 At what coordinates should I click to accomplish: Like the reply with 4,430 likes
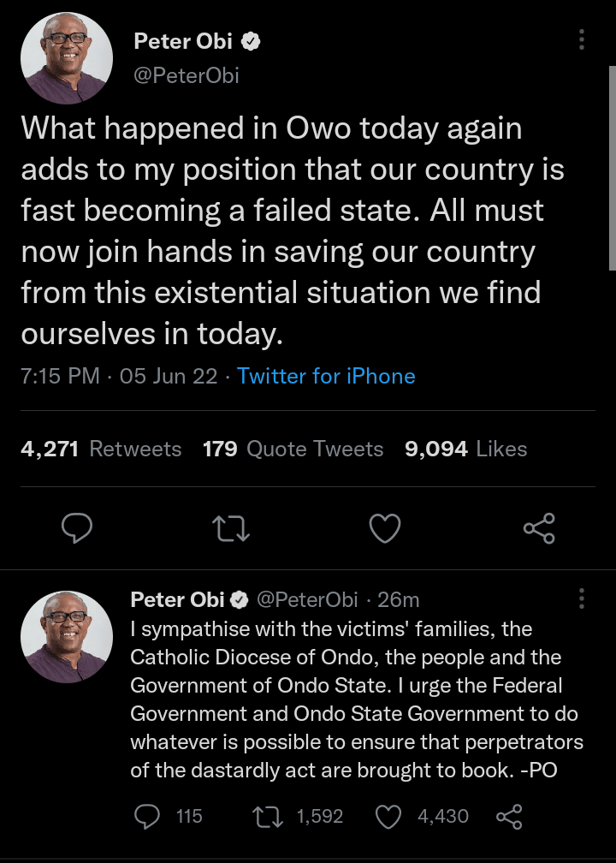pyautogui.click(x=389, y=816)
